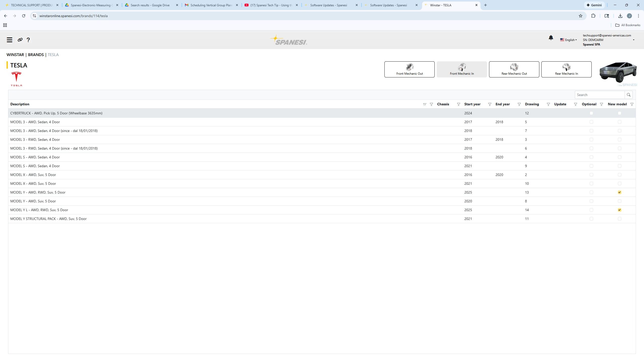Open filter dropdown for Chassis column

click(458, 104)
